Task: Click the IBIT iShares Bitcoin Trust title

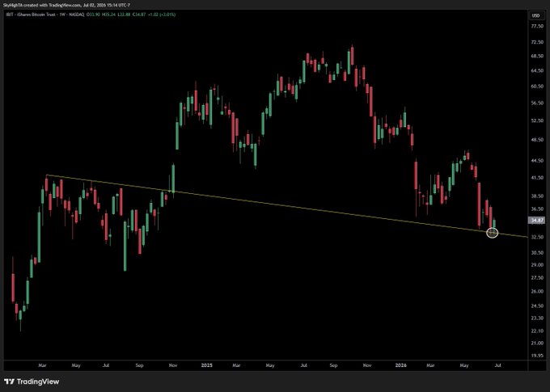Action: click(30, 15)
